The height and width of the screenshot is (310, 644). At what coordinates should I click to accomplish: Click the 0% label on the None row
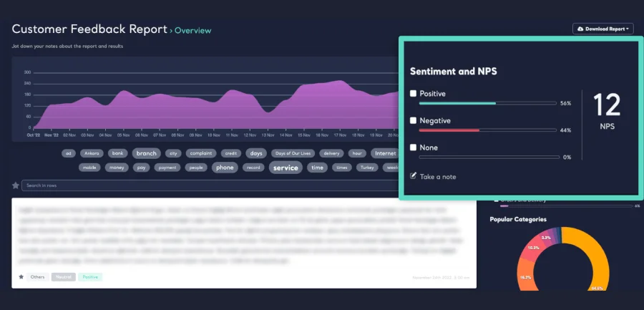pyautogui.click(x=567, y=157)
